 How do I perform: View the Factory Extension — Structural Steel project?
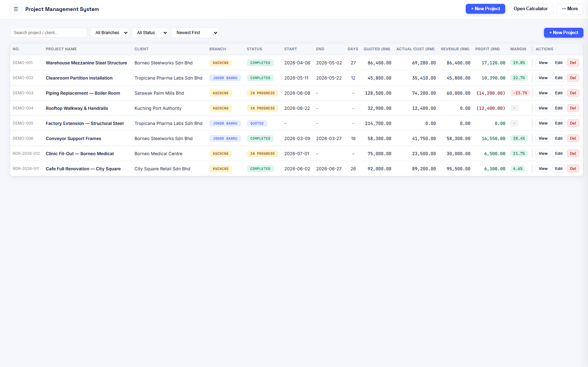pyautogui.click(x=543, y=124)
